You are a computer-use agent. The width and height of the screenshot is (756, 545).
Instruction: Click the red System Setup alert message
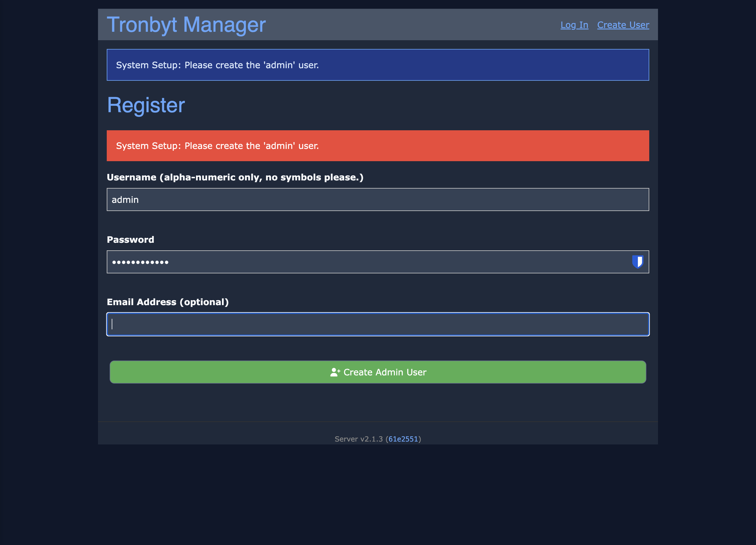click(x=378, y=146)
